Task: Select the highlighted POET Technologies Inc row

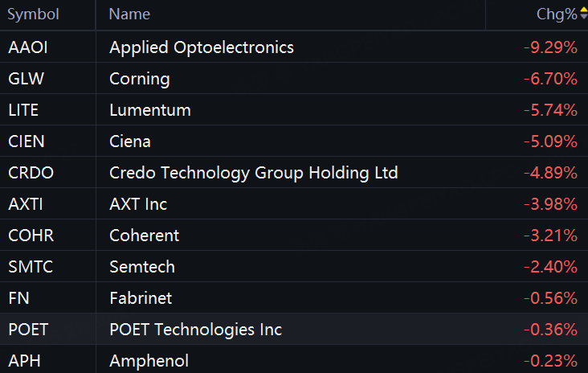Action: pos(294,329)
